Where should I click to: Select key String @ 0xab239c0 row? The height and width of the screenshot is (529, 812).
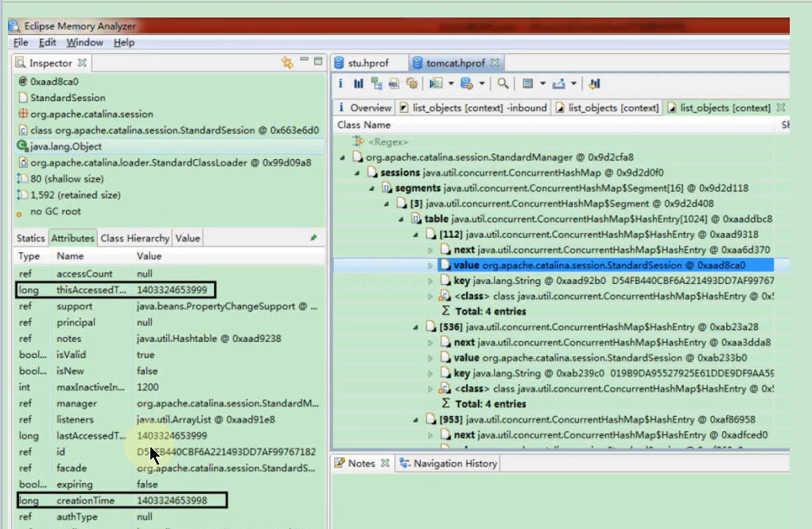(606, 373)
